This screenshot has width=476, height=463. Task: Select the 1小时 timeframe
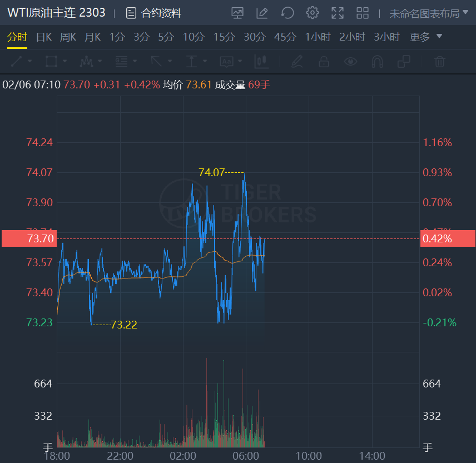318,37
